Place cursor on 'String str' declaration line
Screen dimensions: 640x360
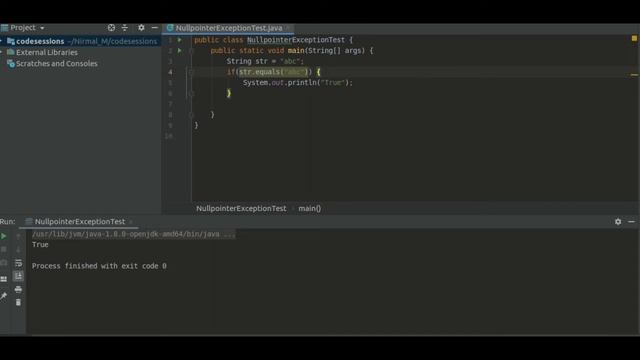[x=265, y=61]
